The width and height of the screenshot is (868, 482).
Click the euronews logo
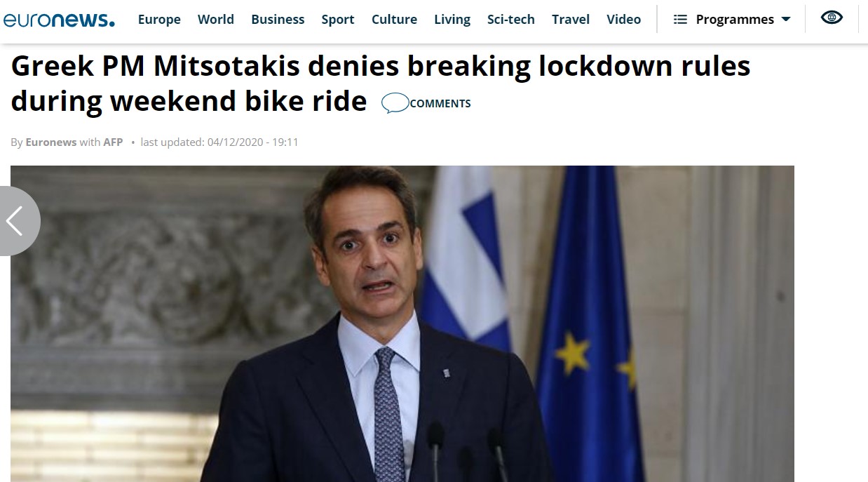click(x=59, y=20)
